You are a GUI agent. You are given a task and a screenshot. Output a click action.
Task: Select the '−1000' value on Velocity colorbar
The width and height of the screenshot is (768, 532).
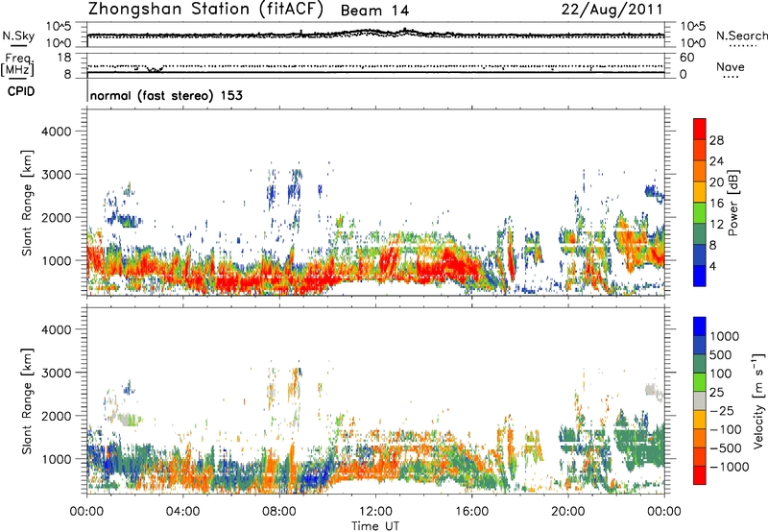pos(729,467)
